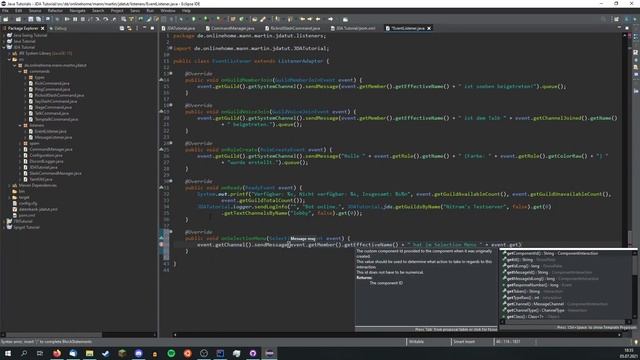The image size is (640, 360).
Task: Open the Windows Start menu
Action: click(x=7, y=353)
